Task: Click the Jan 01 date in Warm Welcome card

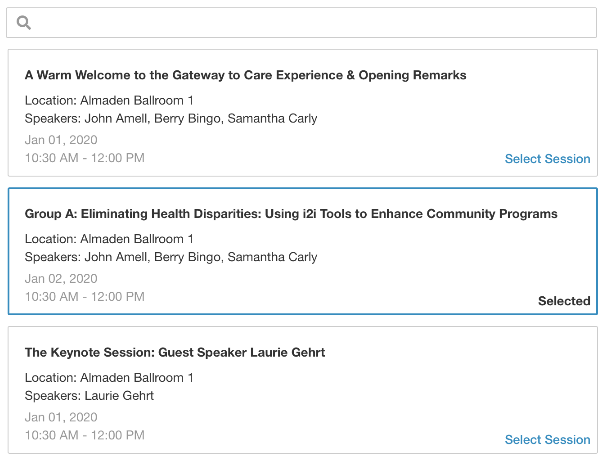Action: [61, 140]
